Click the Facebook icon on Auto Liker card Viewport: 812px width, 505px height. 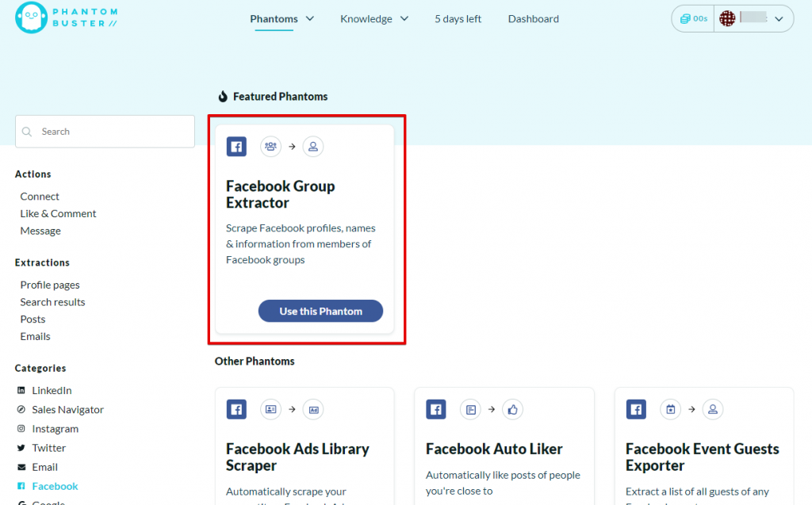tap(435, 409)
